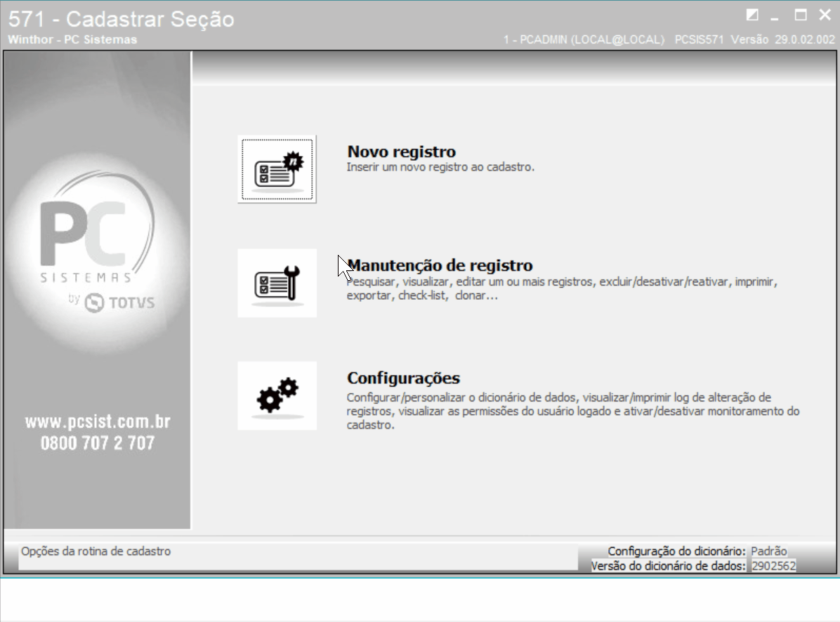Close the Cadastrar Seção window

(x=825, y=15)
